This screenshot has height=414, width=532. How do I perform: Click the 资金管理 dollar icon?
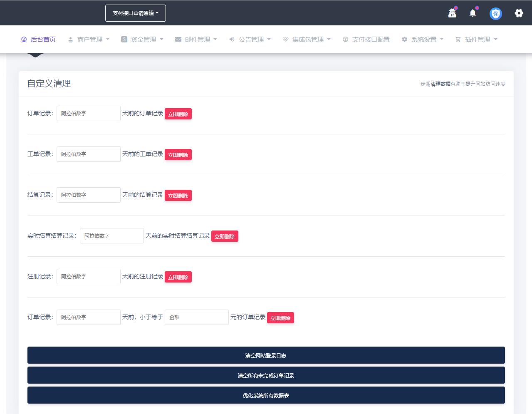coord(124,40)
